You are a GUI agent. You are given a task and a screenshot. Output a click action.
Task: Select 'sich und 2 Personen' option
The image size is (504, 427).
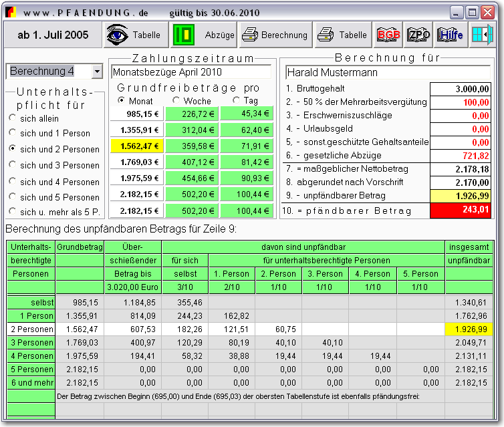12,148
